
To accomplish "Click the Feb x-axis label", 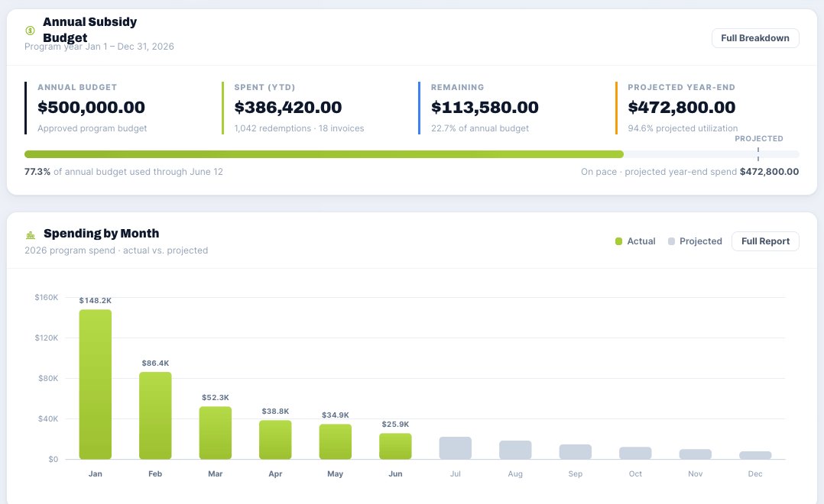I will click(x=155, y=473).
